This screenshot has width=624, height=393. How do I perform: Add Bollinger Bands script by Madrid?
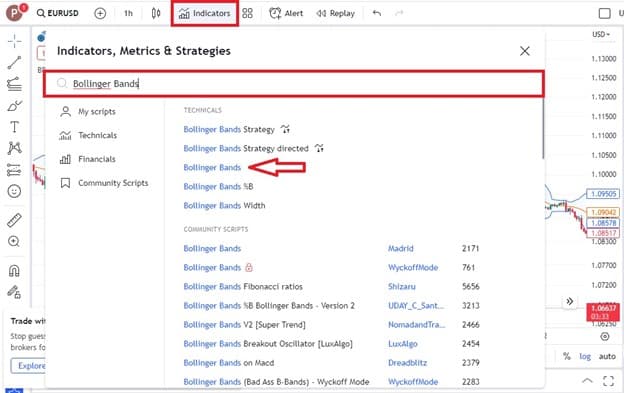pyautogui.click(x=212, y=249)
